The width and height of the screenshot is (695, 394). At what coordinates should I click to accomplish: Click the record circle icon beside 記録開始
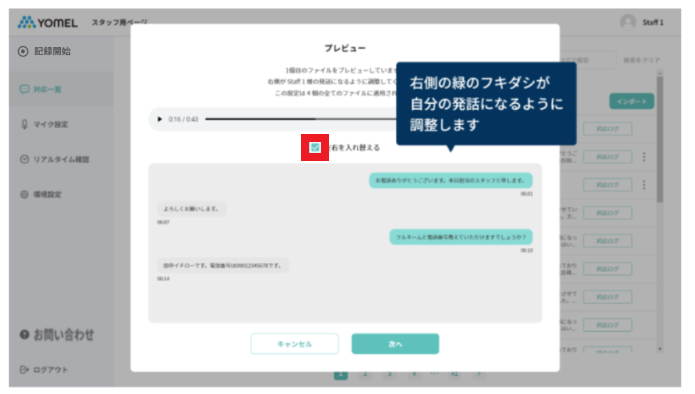pos(23,51)
